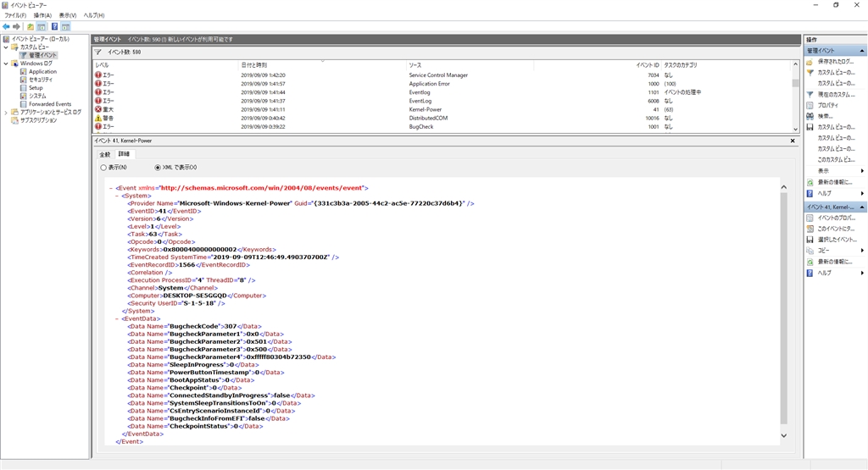The width and height of the screenshot is (868, 470).
Task: Click the filter funnel icon beside イベント数: 590
Action: click(x=97, y=52)
